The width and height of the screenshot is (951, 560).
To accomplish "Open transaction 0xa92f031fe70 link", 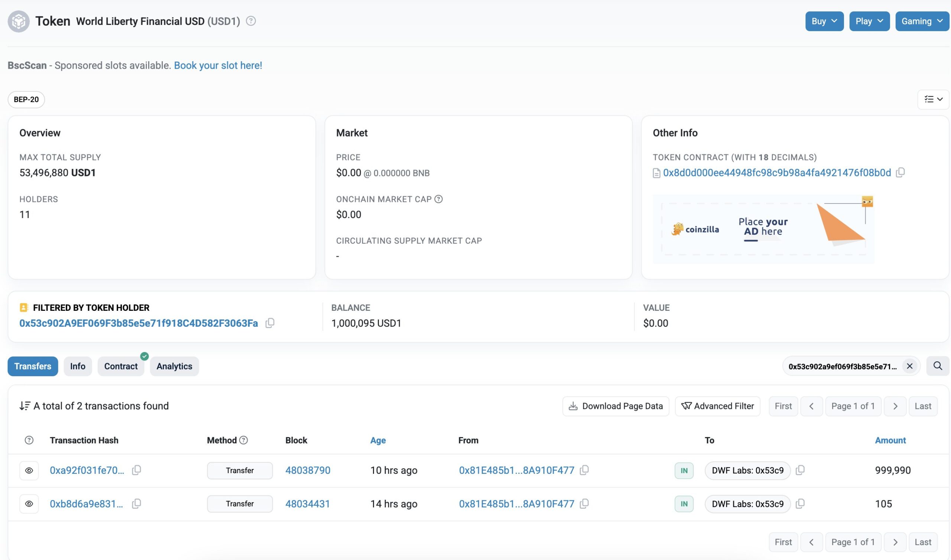I will click(x=87, y=470).
